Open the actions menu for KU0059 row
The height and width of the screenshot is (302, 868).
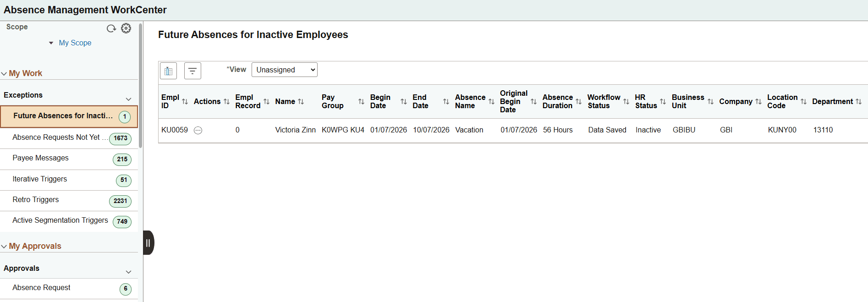[x=198, y=130]
